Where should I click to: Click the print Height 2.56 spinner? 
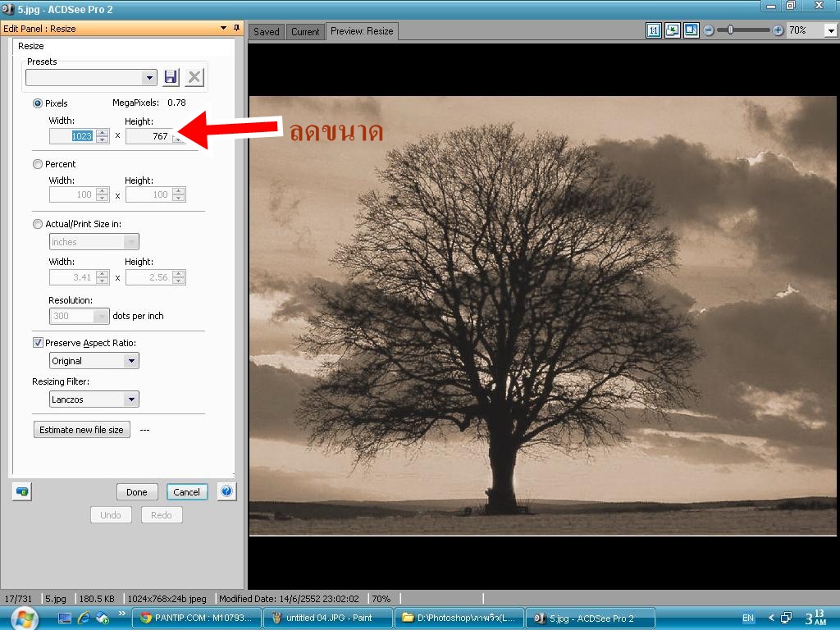179,277
